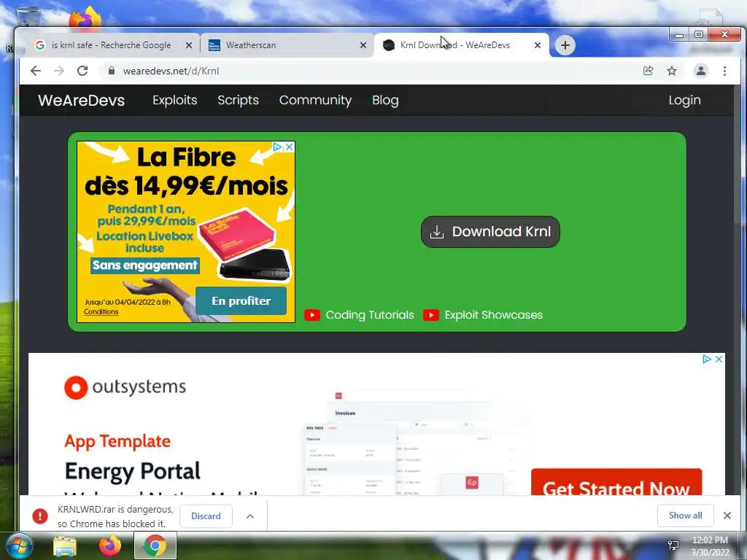Open the Scripts menu item
747x560 pixels.
click(239, 100)
